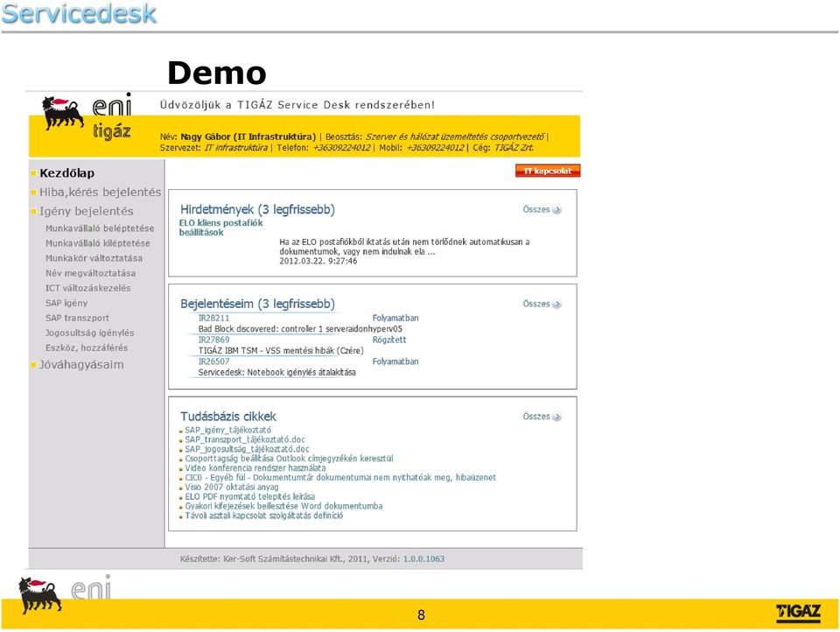Open Jóváhagyásaim menu item

coord(81,364)
